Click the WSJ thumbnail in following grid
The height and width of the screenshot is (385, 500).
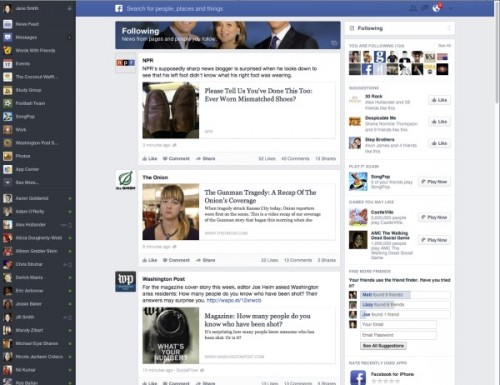[430, 57]
